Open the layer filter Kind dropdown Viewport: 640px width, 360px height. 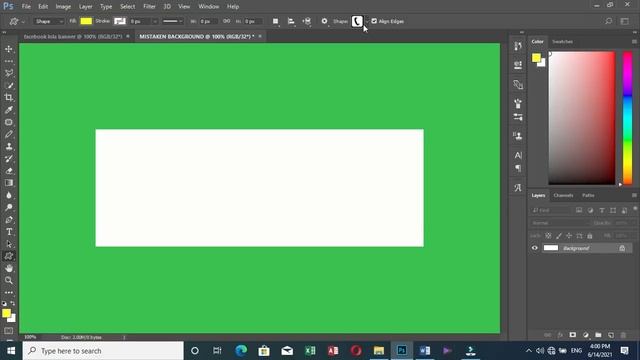coord(550,210)
